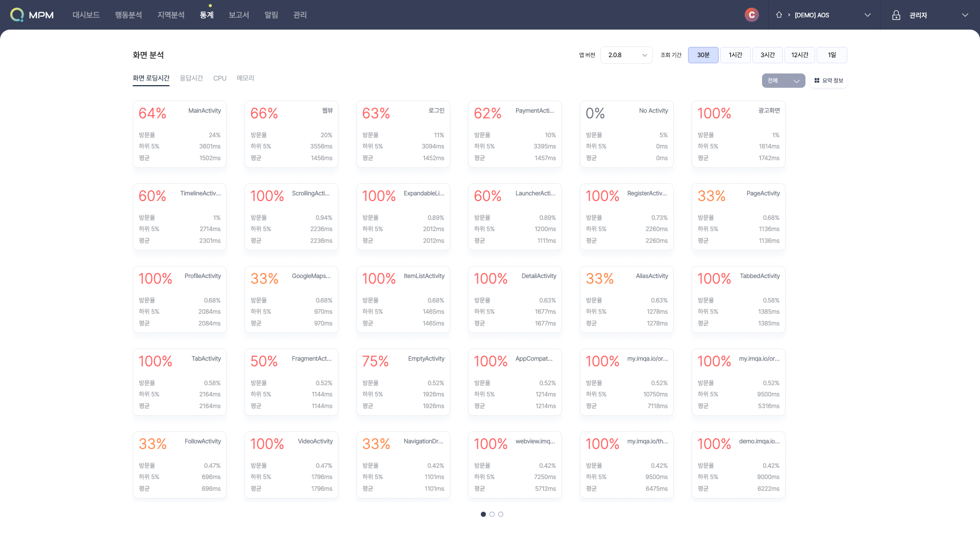
Task: Click the home icon in breadcrumb
Action: [779, 15]
